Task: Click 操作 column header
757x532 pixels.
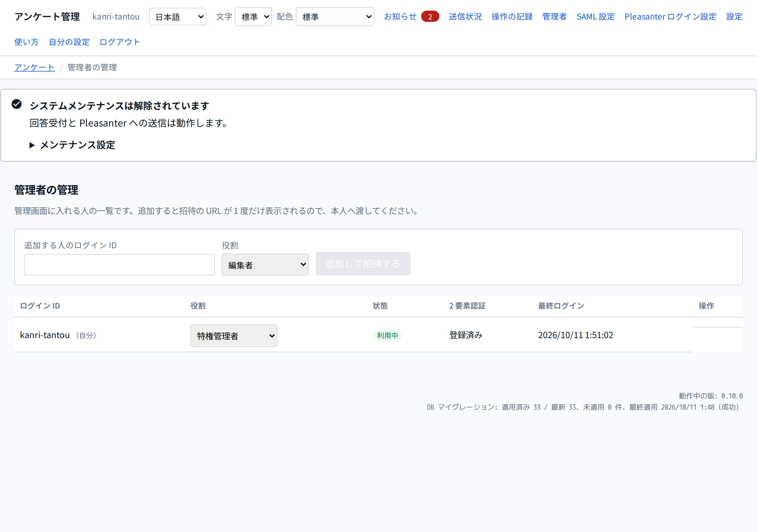Action: (x=706, y=306)
